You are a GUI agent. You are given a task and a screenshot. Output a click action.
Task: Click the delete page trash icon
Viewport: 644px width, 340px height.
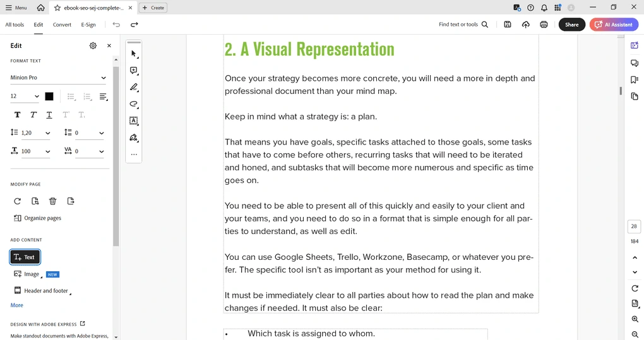(53, 201)
